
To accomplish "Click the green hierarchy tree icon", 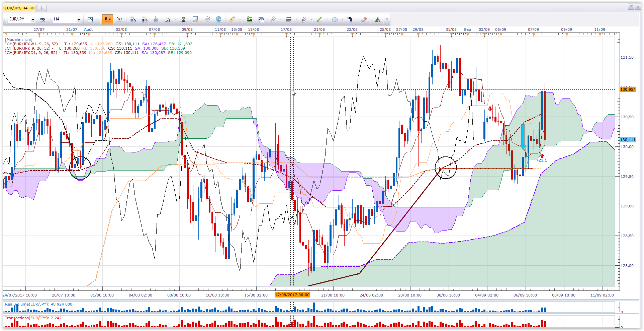I will pyautogui.click(x=377, y=19).
